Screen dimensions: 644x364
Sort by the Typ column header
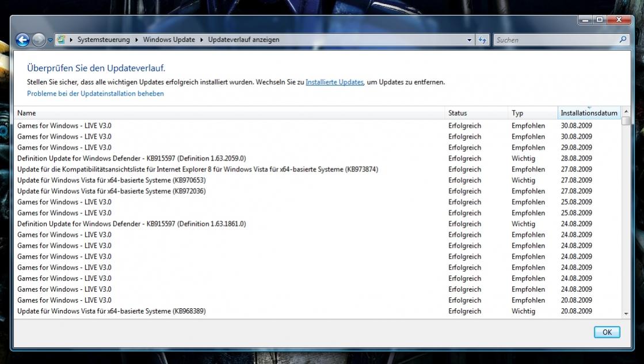533,113
